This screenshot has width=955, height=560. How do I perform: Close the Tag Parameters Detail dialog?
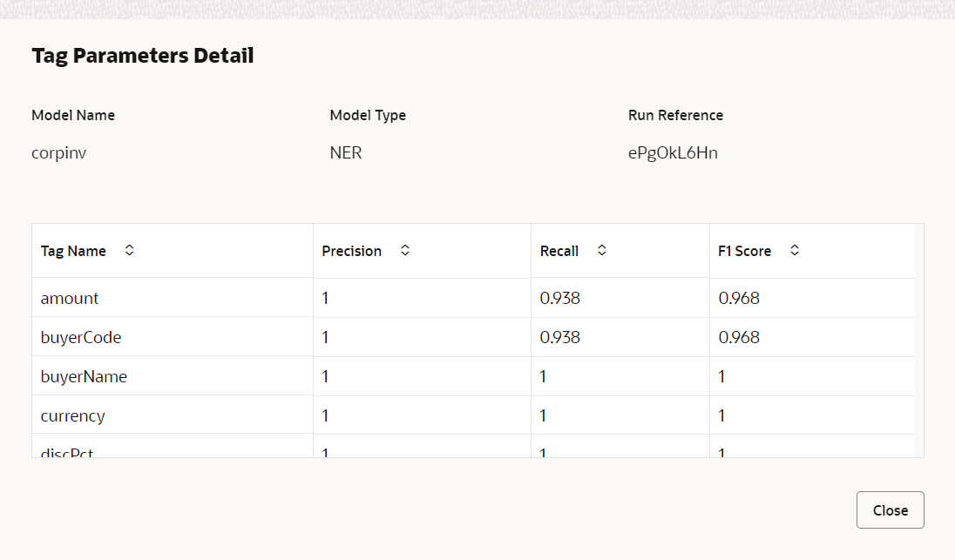tap(890, 510)
